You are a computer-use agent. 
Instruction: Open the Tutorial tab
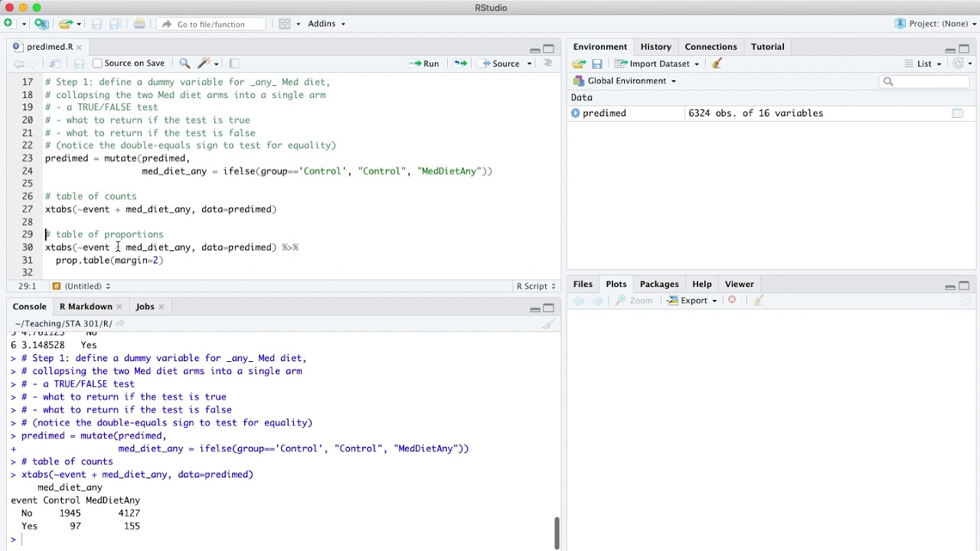click(767, 47)
